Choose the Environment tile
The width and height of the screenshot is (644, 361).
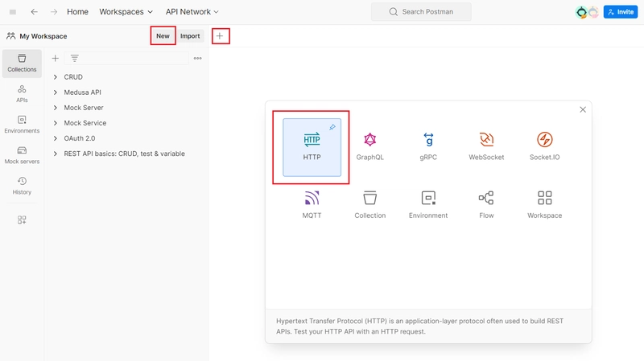coord(428,205)
